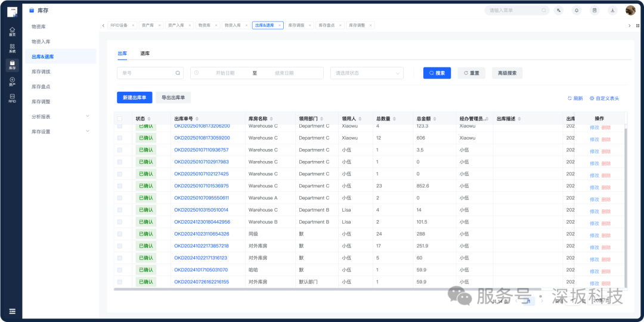644x322 pixels.
Task: Open 自定义表头 column settings
Action: click(x=603, y=98)
